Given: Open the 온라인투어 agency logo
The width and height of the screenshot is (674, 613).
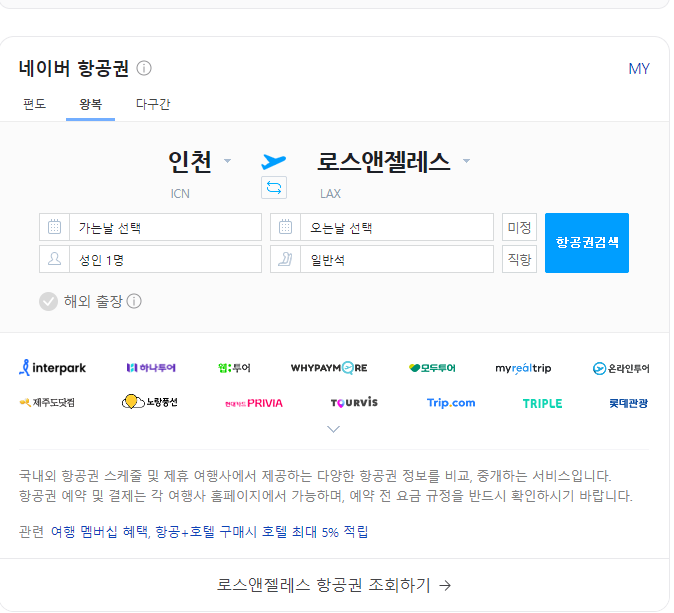Looking at the screenshot, I should [x=621, y=368].
